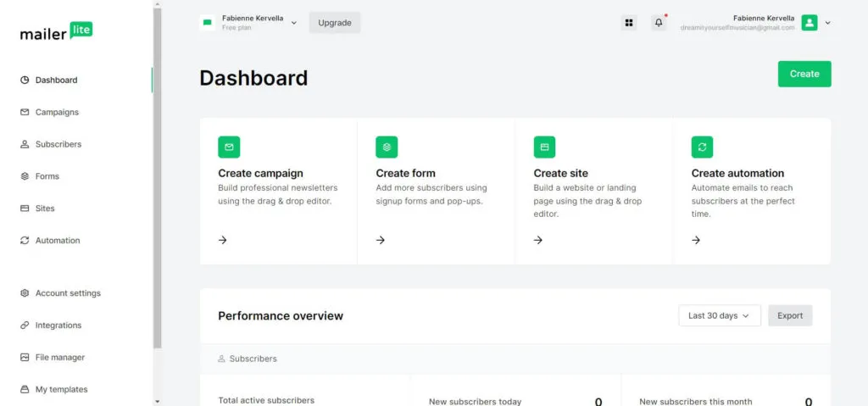Click the Upgrade button
The width and height of the screenshot is (868, 406).
[x=335, y=23]
